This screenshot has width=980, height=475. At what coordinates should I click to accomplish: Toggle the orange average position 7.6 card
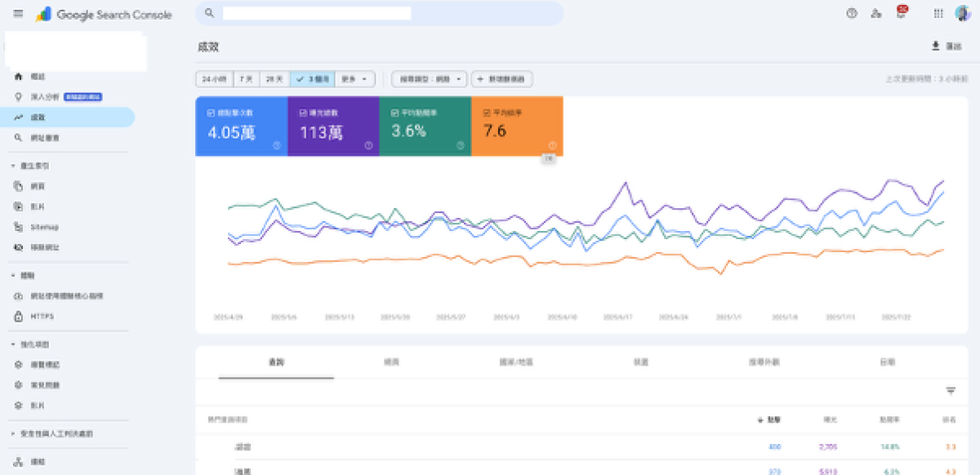coord(517,126)
